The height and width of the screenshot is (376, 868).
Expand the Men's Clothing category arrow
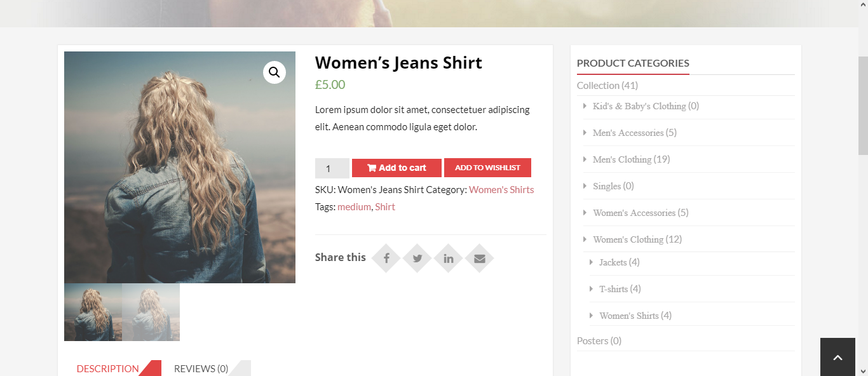[585, 159]
